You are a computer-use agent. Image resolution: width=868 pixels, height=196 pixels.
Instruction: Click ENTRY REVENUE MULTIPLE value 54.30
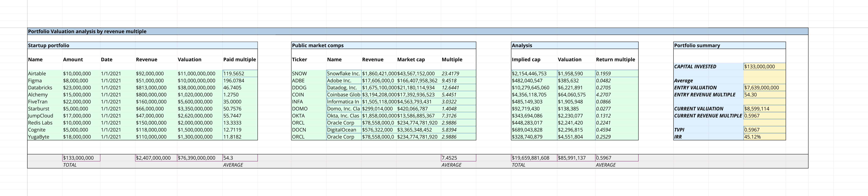765,95
